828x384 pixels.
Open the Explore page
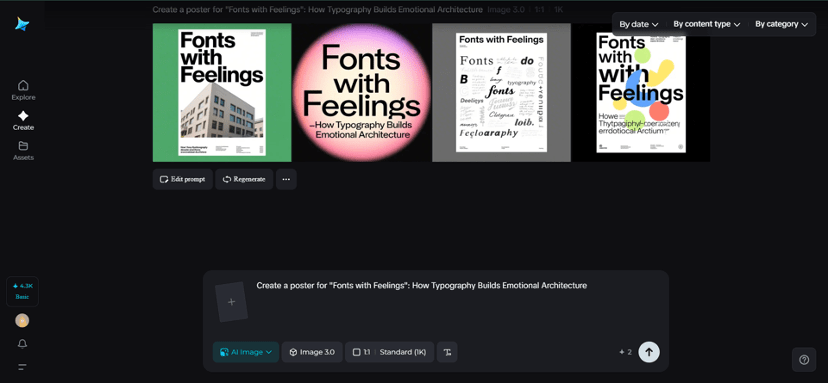pos(23,90)
